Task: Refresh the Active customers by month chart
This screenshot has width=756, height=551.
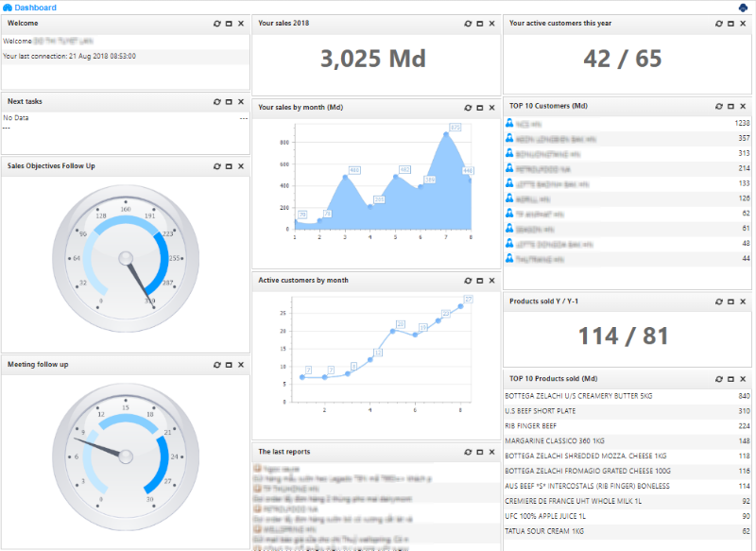Action: [x=468, y=281]
